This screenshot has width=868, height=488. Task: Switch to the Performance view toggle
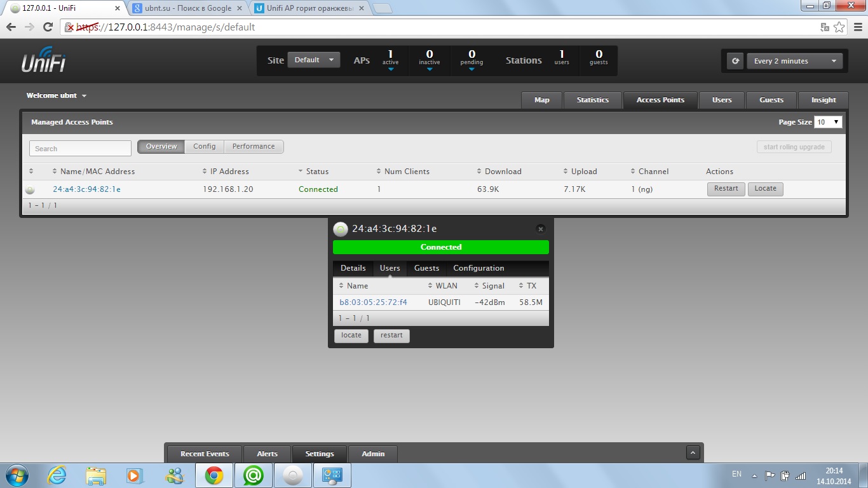tap(254, 147)
